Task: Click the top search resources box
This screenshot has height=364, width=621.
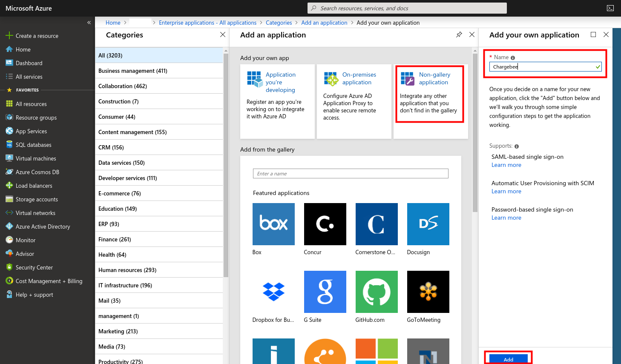Action: coord(407,8)
